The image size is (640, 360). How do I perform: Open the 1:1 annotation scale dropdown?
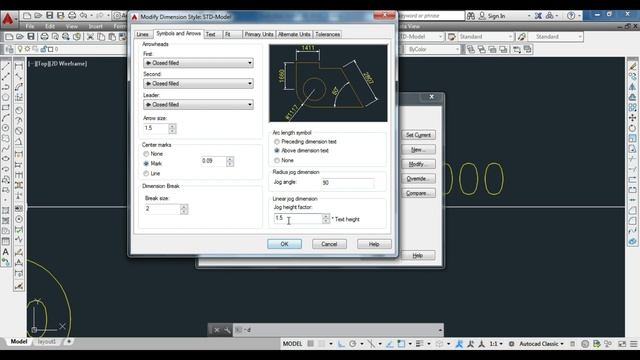click(x=496, y=344)
